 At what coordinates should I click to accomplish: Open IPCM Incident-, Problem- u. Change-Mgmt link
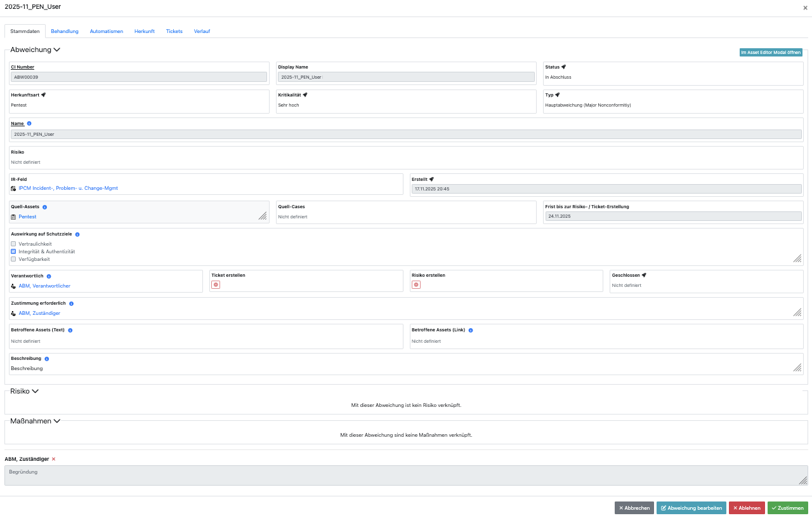click(x=68, y=189)
